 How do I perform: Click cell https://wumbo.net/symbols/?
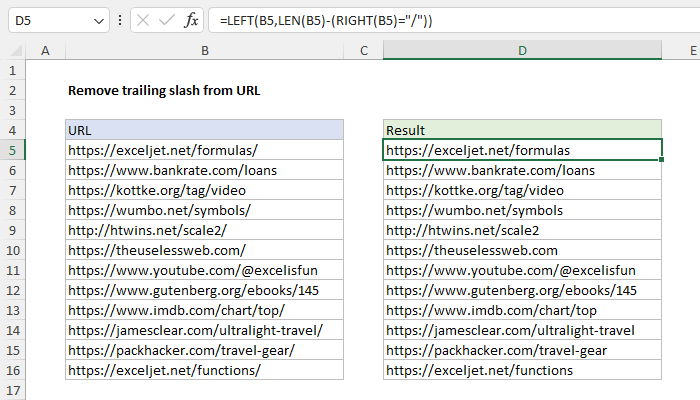click(204, 210)
